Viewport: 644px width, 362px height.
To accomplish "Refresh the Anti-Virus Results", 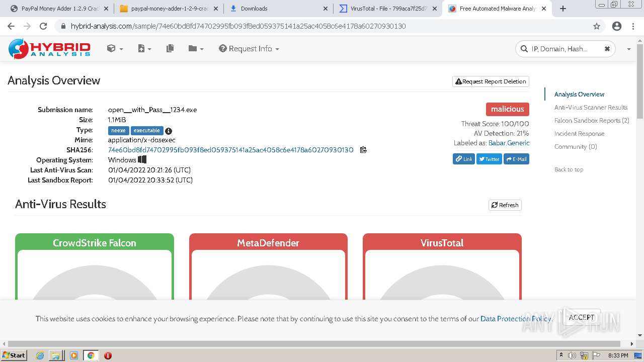I will [505, 205].
